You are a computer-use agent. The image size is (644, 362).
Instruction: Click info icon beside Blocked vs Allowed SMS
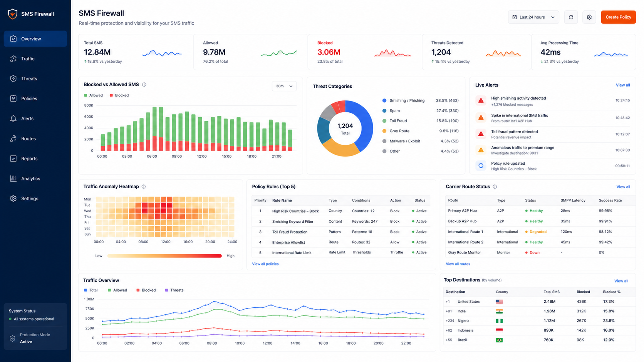[x=144, y=85]
